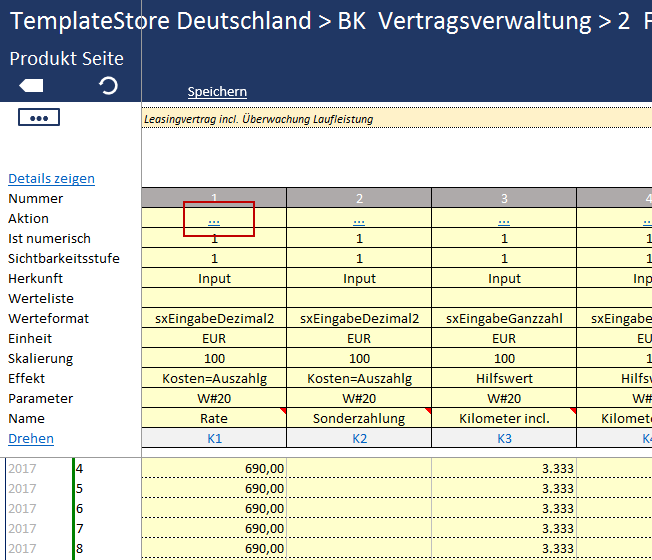Image resolution: width=652 pixels, height=560 pixels.
Task: Select the K1 column key
Action: tap(214, 439)
